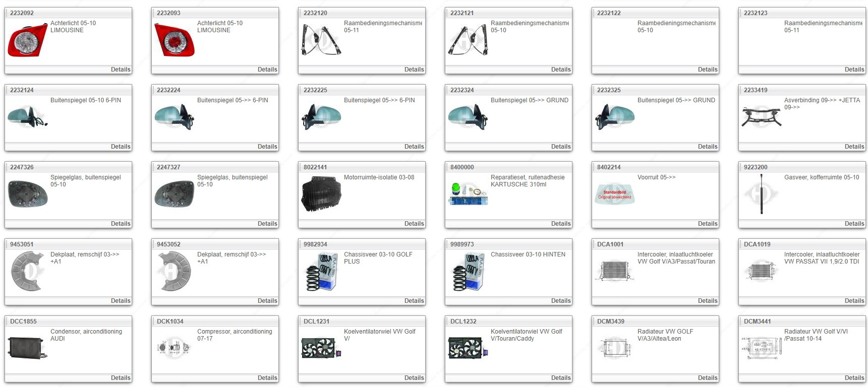Select Spiegelglas thumbnail in card 2247326
Screen dimensions: 868x387
28,195
